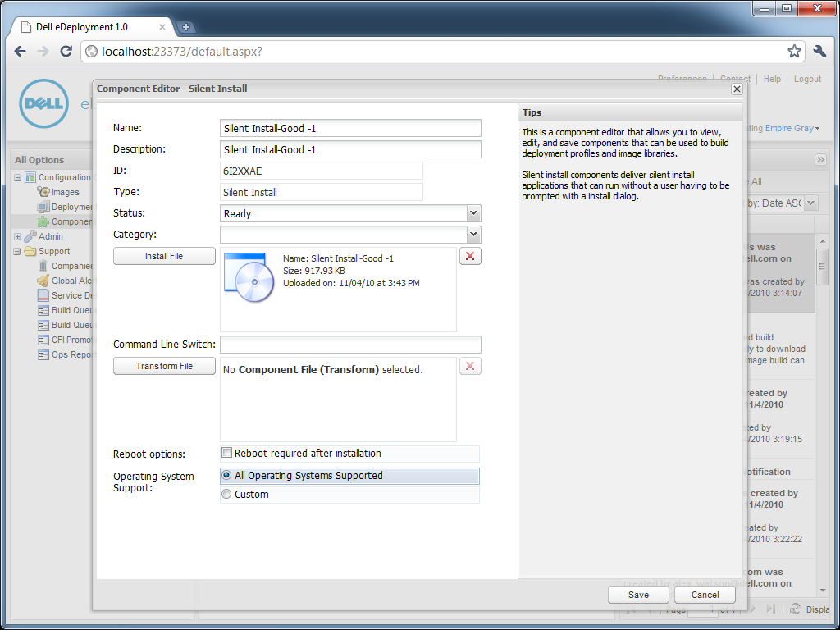Remove the uploaded install file with the red X

(x=470, y=256)
